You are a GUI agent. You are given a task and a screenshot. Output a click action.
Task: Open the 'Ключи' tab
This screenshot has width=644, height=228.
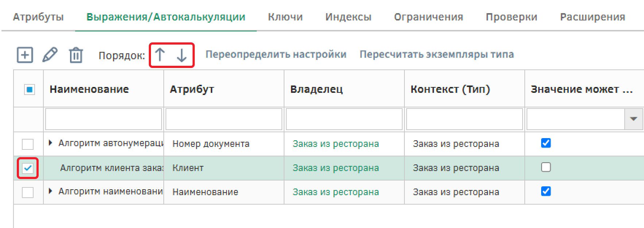pyautogui.click(x=285, y=17)
